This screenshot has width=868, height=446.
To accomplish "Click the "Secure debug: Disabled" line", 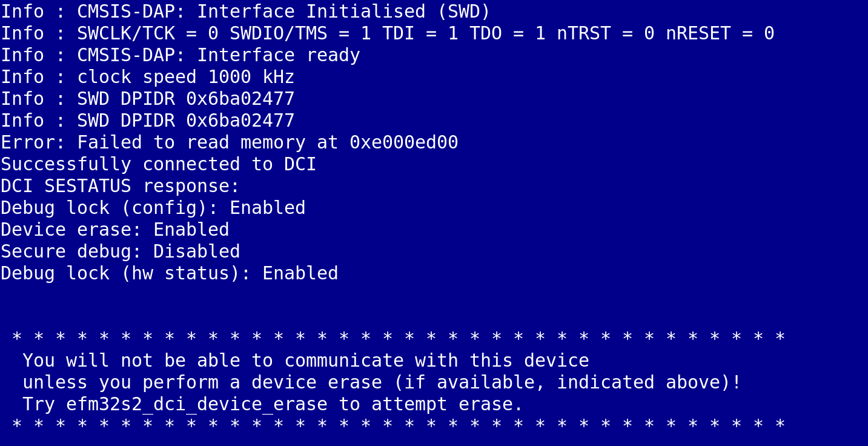I will 121,251.
